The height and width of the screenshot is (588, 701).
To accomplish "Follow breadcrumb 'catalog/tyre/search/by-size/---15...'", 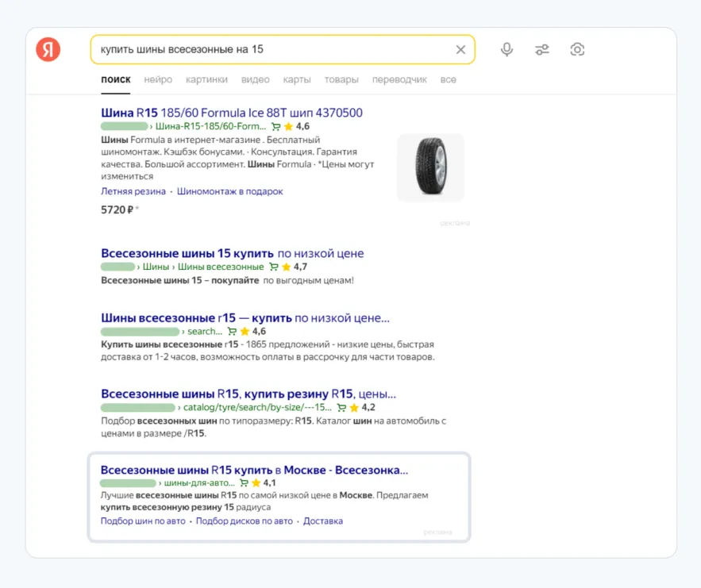I will (x=257, y=408).
